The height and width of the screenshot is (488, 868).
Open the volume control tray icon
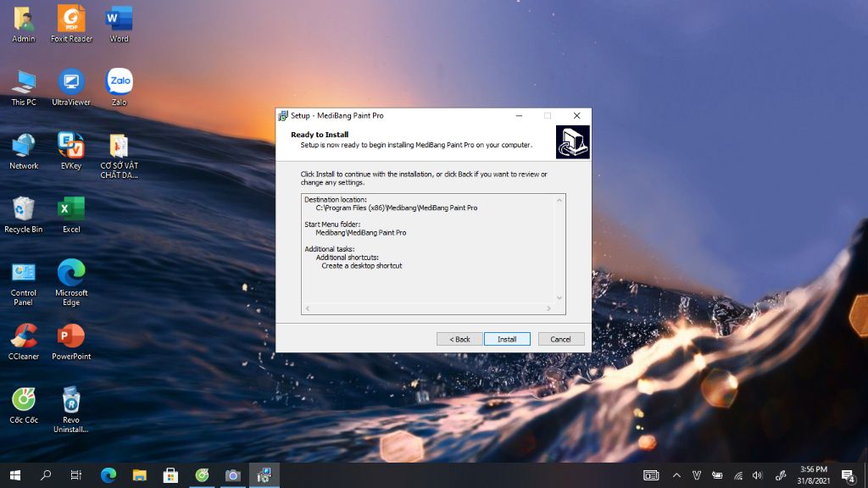pyautogui.click(x=757, y=475)
